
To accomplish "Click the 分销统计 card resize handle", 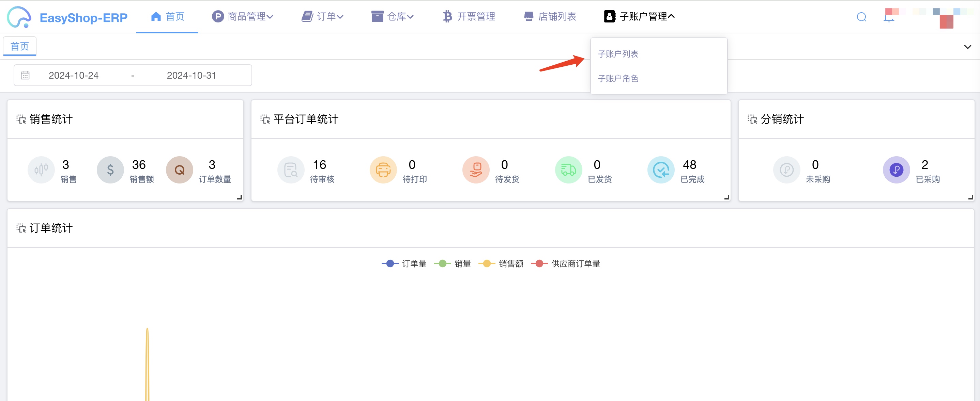I will tap(970, 197).
